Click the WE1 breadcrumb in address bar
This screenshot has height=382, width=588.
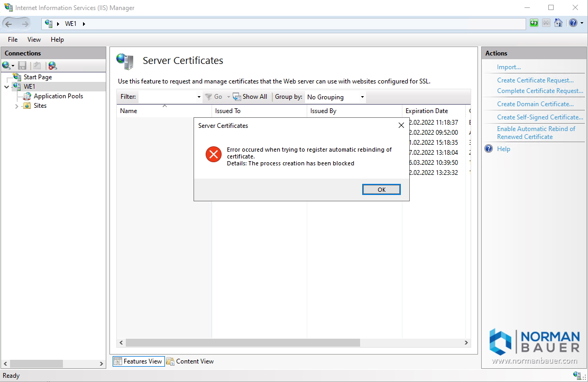tap(70, 24)
